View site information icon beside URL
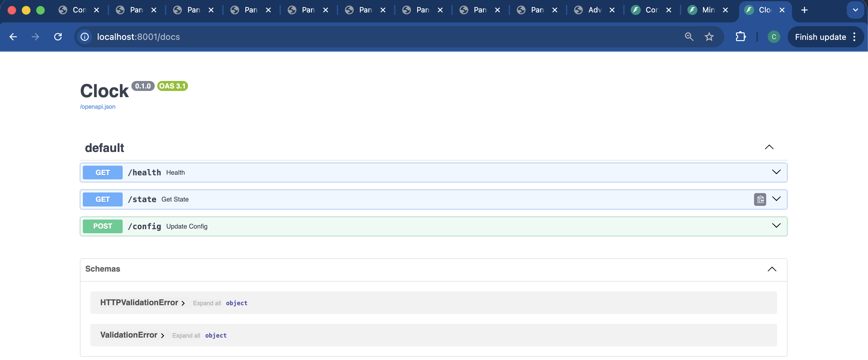868x360 pixels. point(85,37)
